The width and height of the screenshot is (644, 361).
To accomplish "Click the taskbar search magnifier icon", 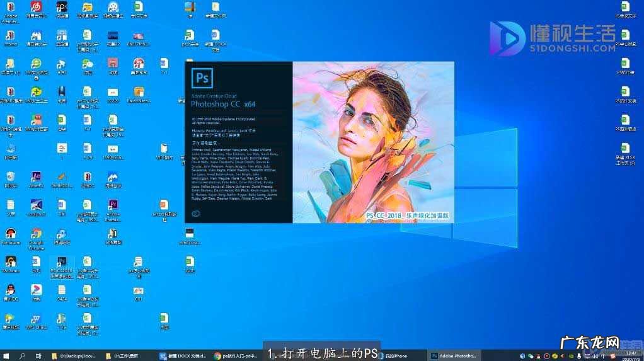I will click(22, 356).
